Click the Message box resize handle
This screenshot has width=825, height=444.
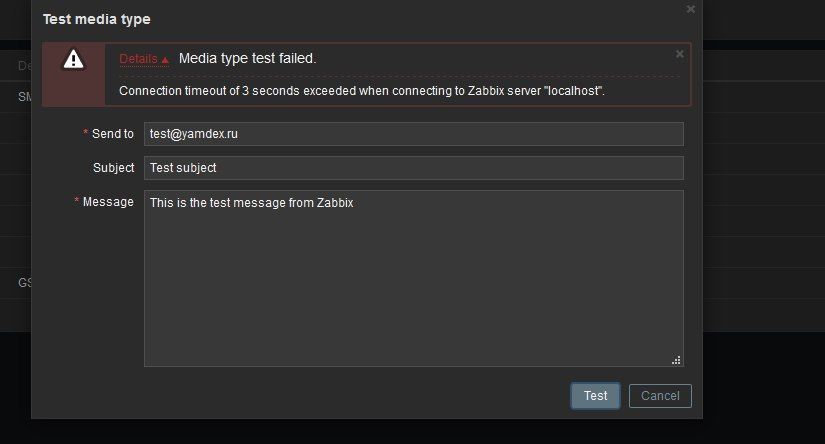coord(677,360)
